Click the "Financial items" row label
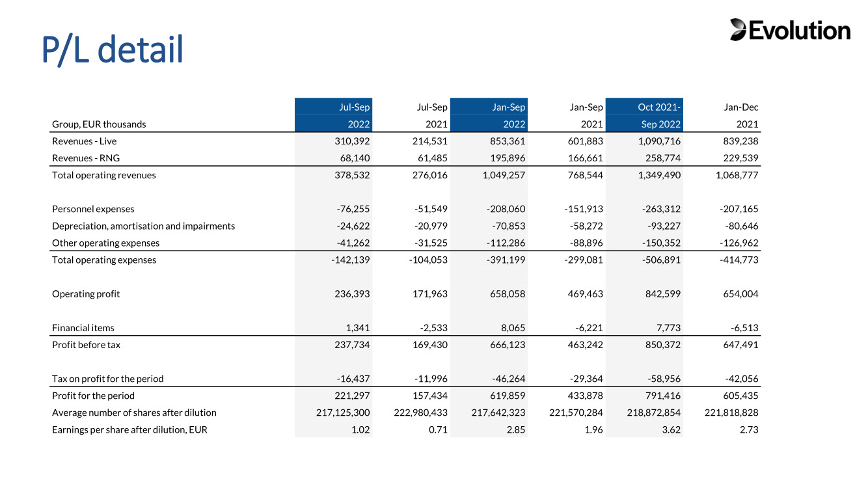The width and height of the screenshot is (868, 488). tap(83, 328)
